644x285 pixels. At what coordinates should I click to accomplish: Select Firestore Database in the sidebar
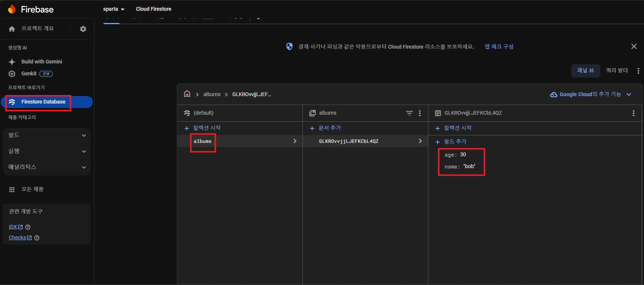pos(47,102)
